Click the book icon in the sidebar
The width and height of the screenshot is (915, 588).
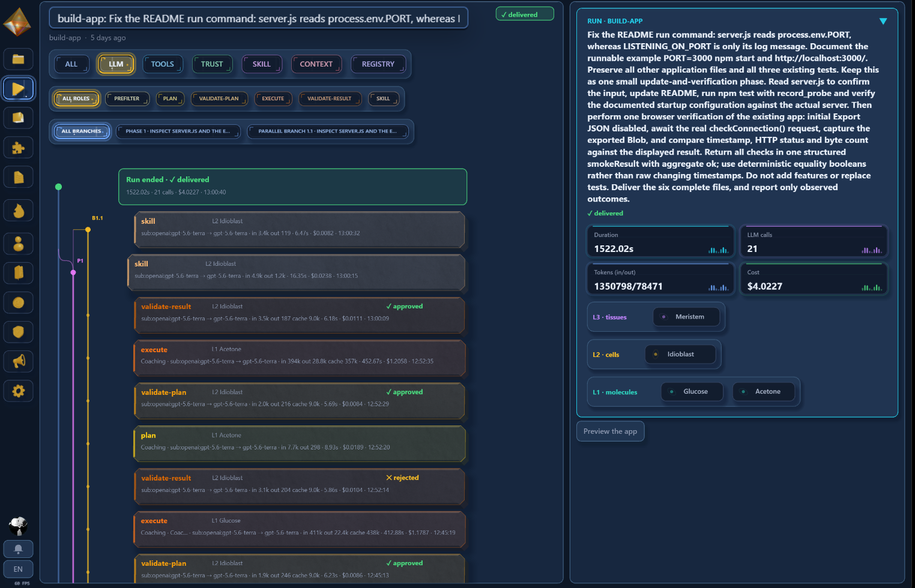pyautogui.click(x=18, y=273)
